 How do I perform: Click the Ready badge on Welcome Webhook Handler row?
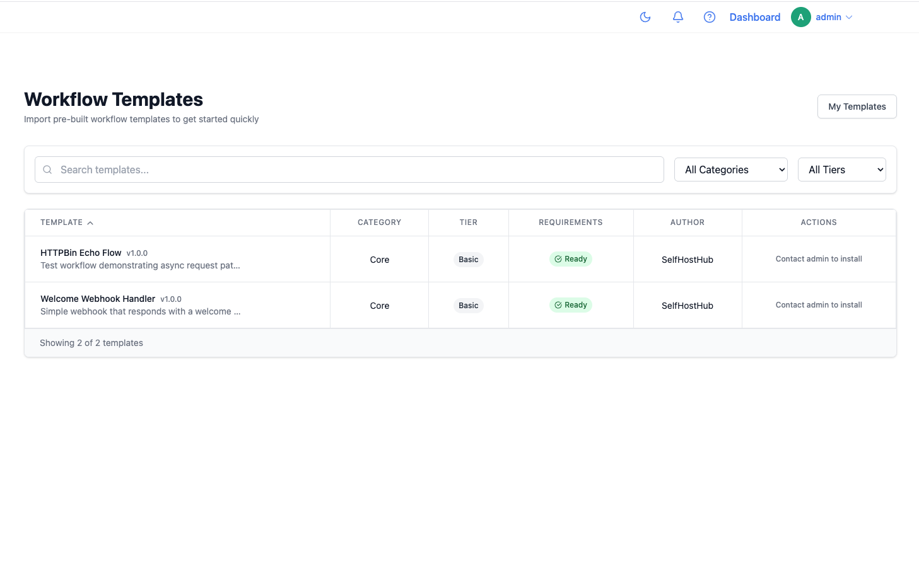click(x=570, y=304)
